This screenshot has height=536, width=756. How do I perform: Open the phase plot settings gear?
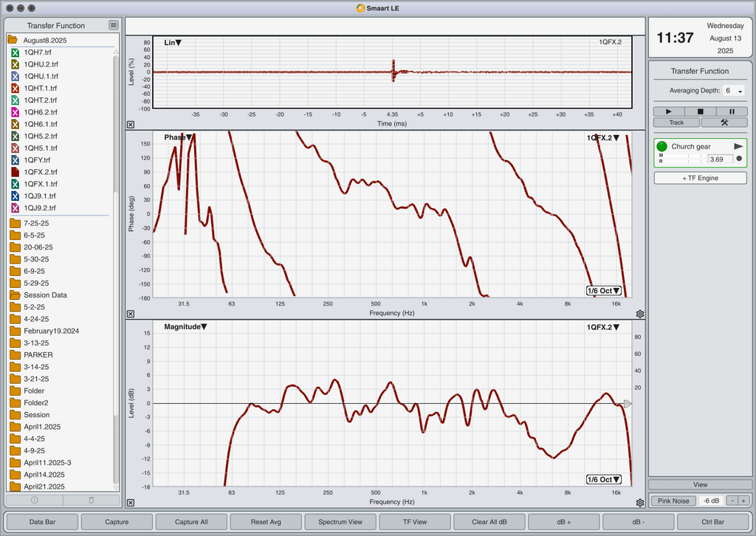[640, 314]
